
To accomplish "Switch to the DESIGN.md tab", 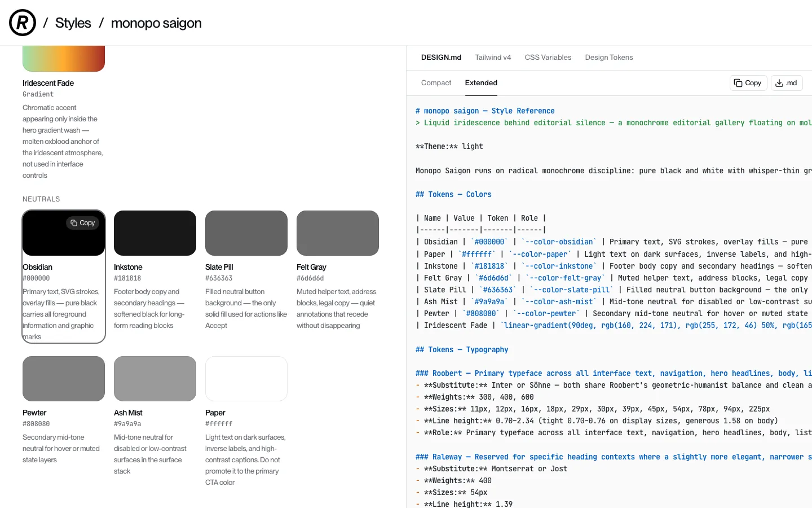I will 441,58.
